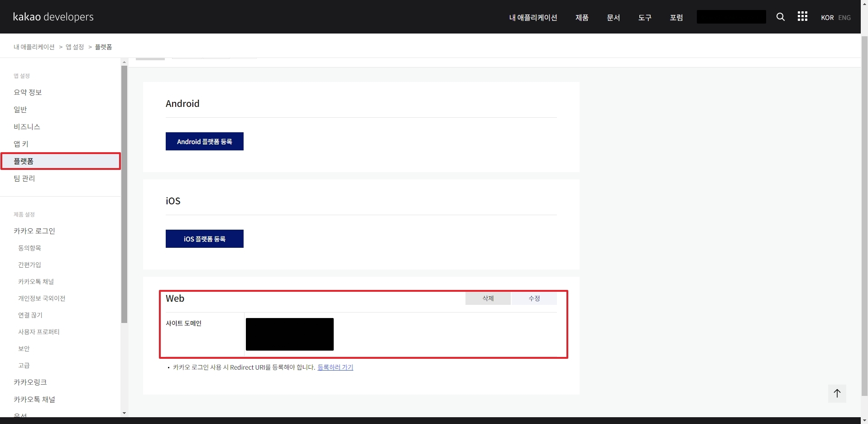Go to 앱 설정 in breadcrumb

(x=75, y=47)
